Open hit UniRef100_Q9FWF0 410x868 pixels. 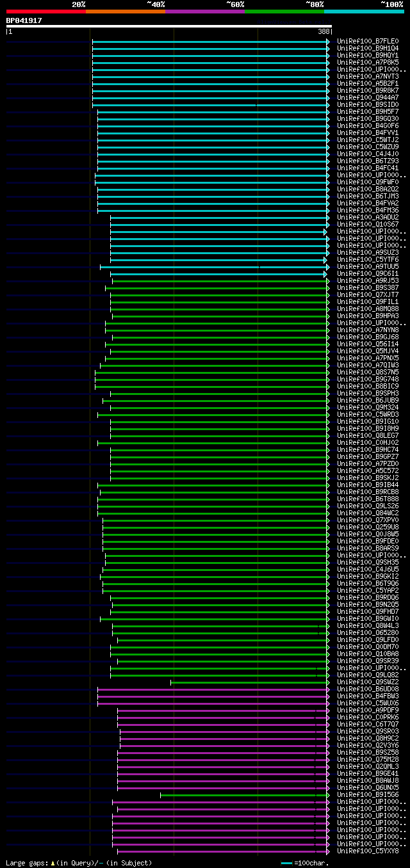point(368,182)
